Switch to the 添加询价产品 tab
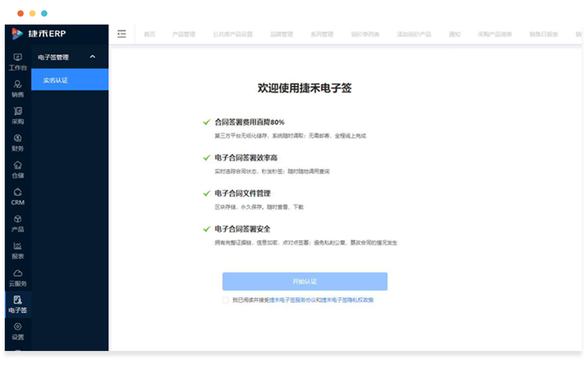The image size is (588, 366). click(x=414, y=34)
